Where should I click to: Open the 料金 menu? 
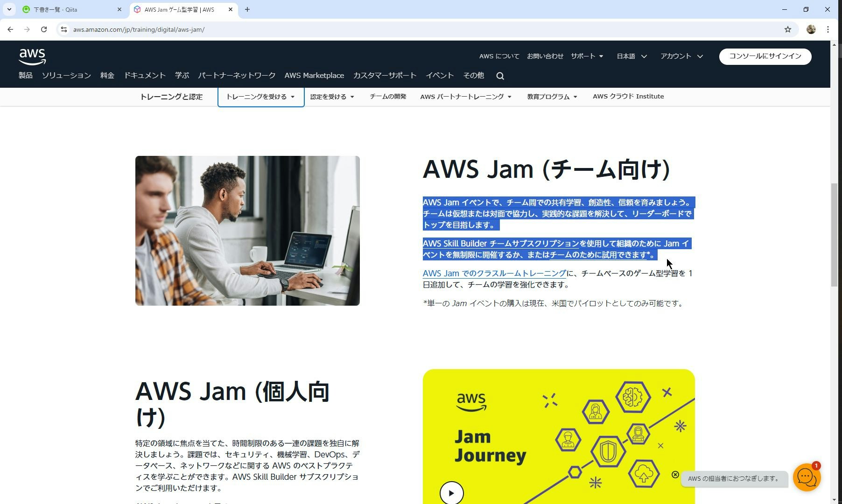tap(107, 76)
